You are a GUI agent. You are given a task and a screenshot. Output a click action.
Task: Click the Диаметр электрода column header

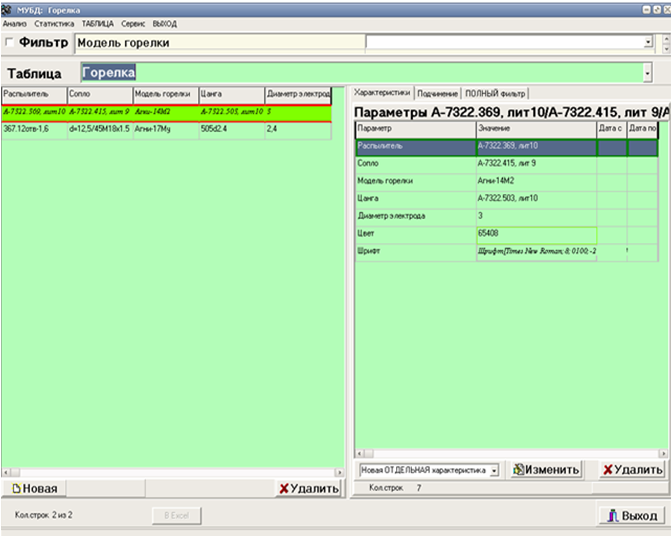click(x=298, y=94)
